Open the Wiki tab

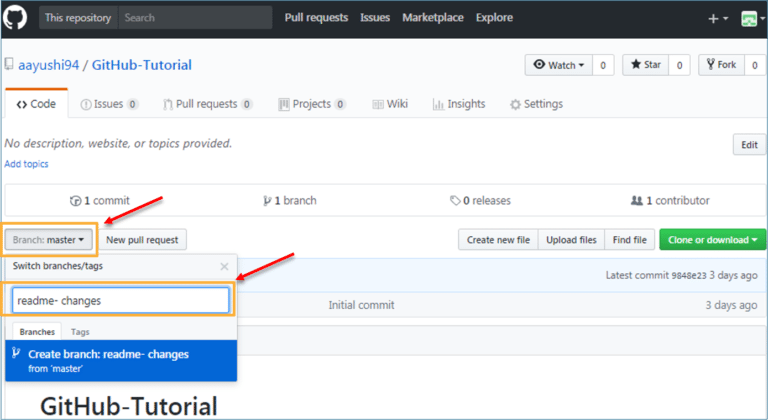(x=390, y=104)
